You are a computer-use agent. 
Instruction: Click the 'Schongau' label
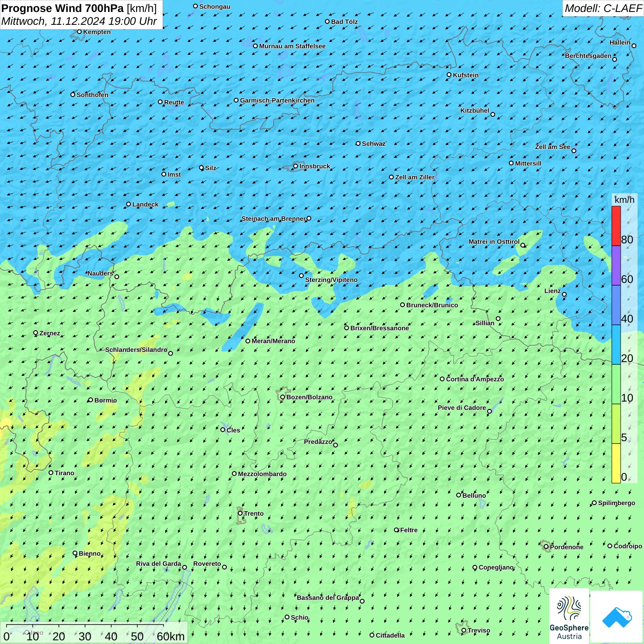215,6
